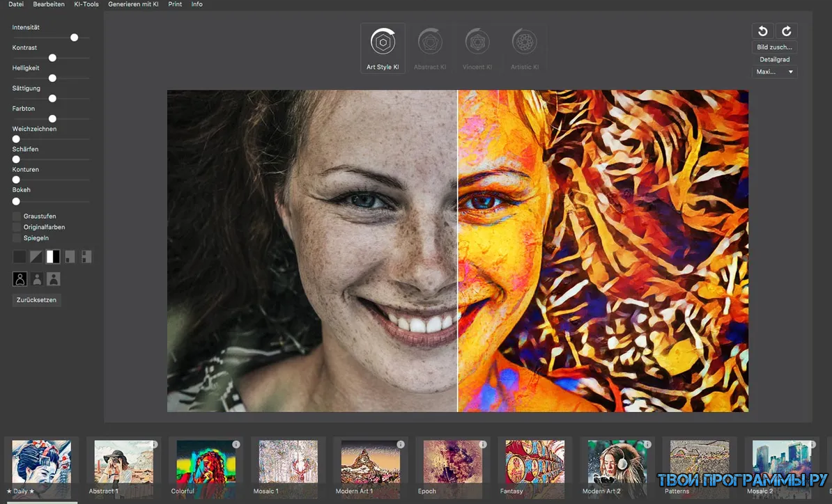Enable the Graustufen checkbox

pos(15,216)
